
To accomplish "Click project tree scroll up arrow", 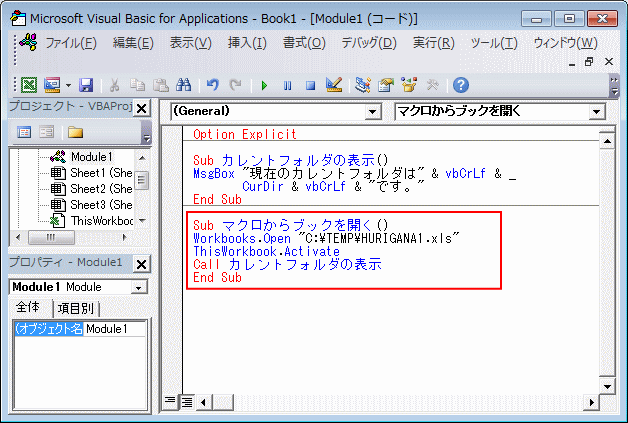I will point(142,158).
